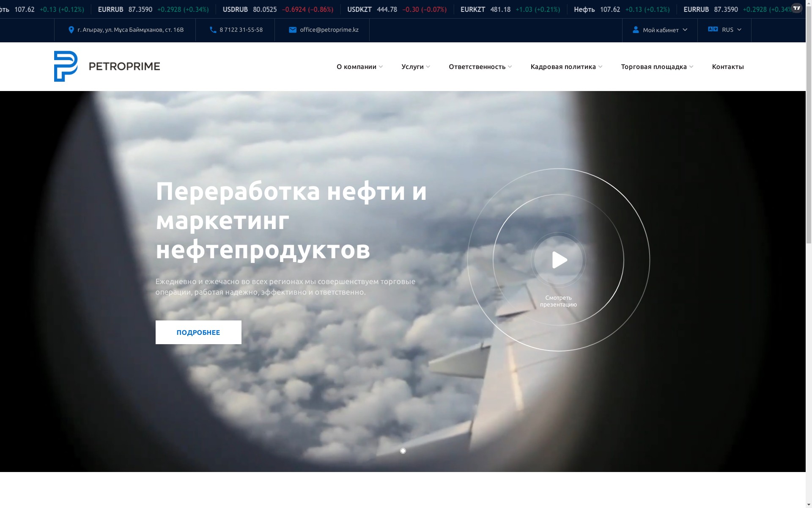This screenshot has width=812, height=508.
Task: Click the phone handset icon
Action: (213, 30)
